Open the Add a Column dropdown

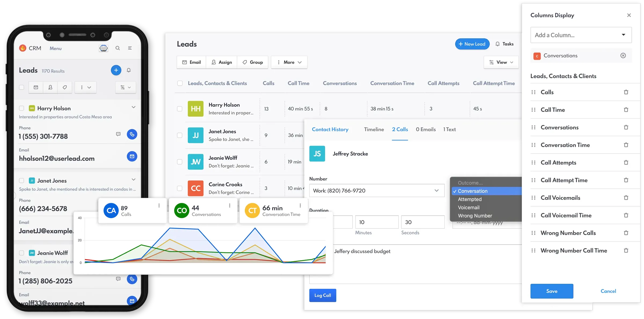pyautogui.click(x=581, y=35)
